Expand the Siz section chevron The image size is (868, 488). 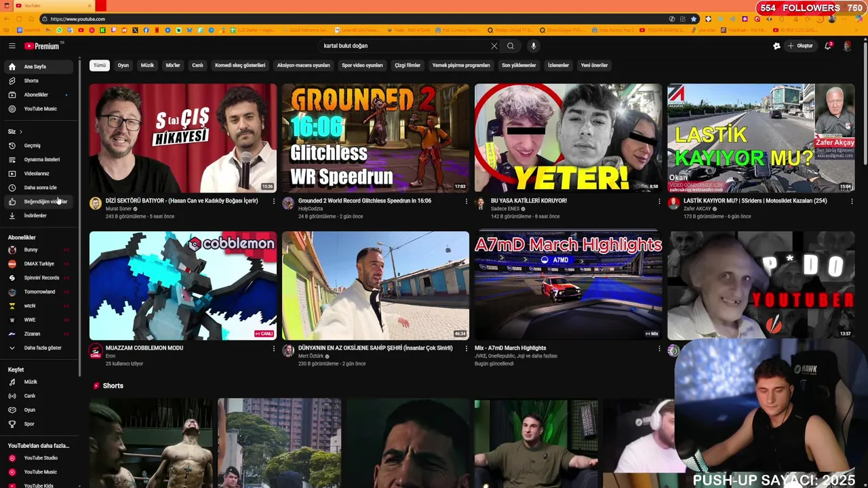[x=21, y=131]
